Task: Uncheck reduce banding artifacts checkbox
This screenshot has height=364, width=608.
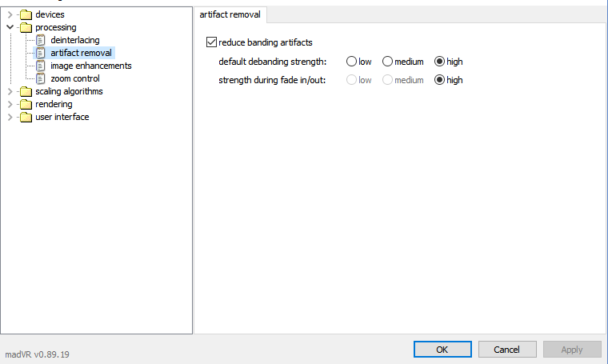Action: pyautogui.click(x=211, y=42)
